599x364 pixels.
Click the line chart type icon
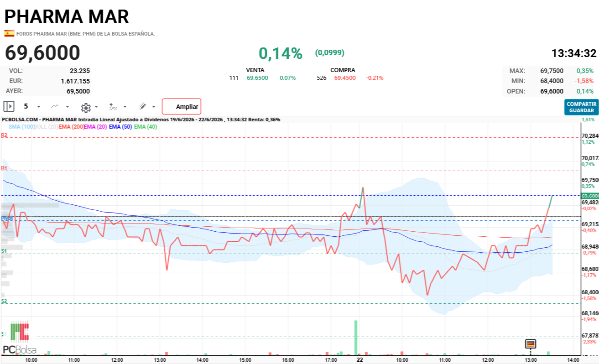(55, 106)
